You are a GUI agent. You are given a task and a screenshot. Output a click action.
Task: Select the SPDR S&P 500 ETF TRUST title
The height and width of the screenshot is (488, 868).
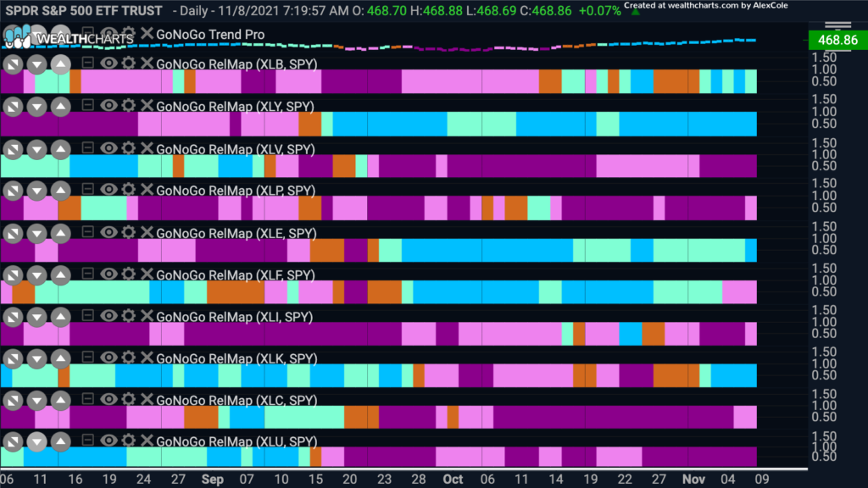click(x=84, y=10)
